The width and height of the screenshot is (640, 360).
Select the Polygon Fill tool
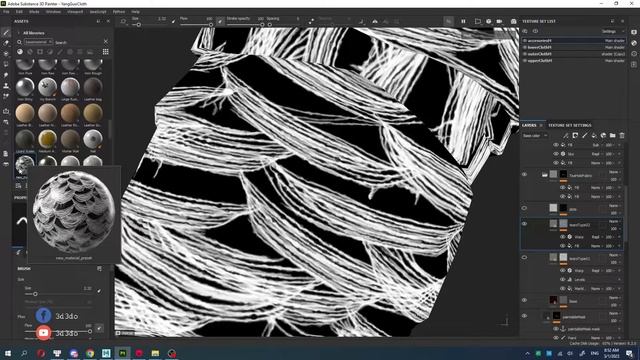click(6, 64)
